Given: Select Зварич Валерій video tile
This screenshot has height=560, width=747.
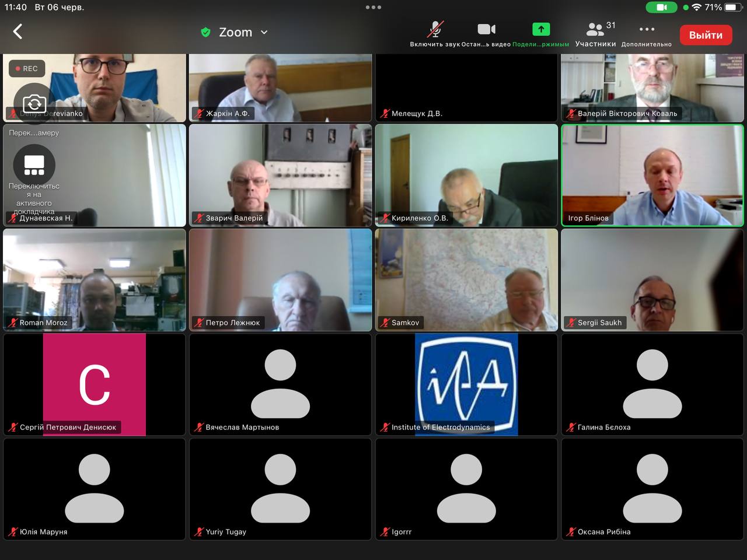Looking at the screenshot, I should 281,176.
